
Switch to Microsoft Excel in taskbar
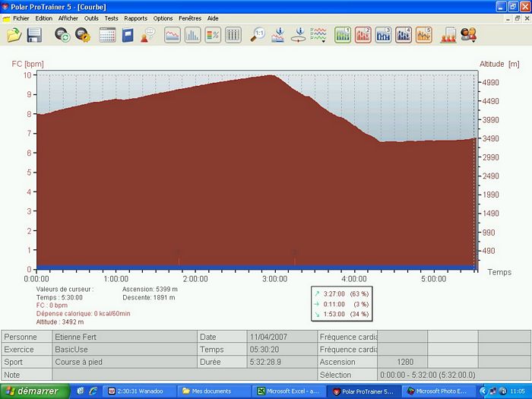(x=287, y=391)
